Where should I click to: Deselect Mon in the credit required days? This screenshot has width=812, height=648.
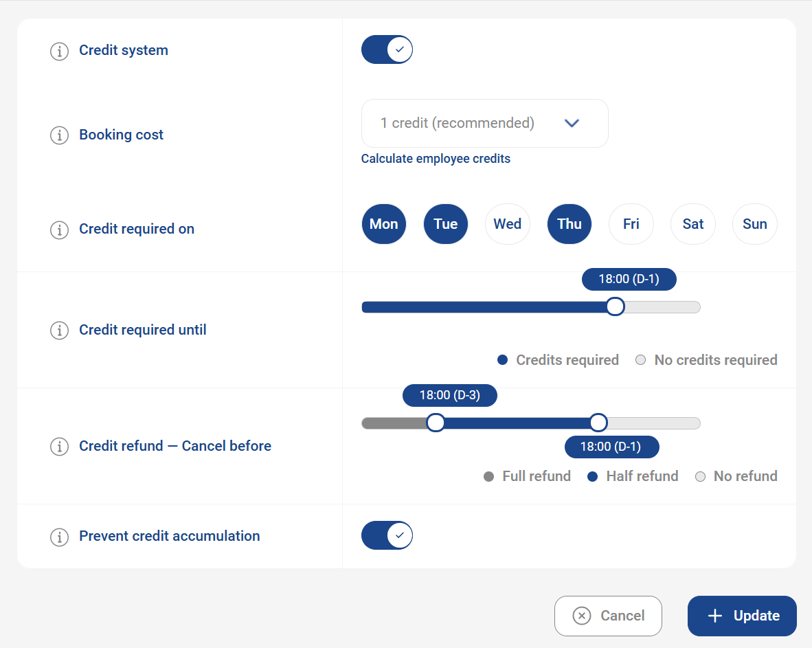click(x=384, y=223)
